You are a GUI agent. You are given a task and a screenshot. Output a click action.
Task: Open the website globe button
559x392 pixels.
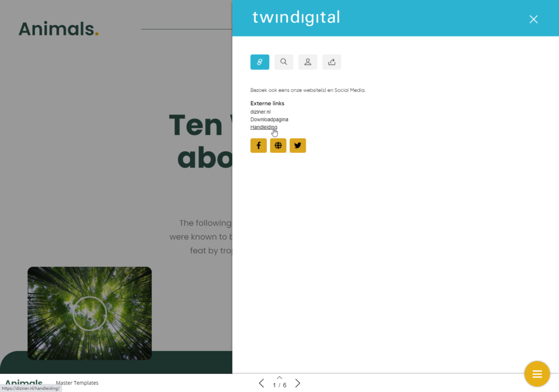point(278,146)
